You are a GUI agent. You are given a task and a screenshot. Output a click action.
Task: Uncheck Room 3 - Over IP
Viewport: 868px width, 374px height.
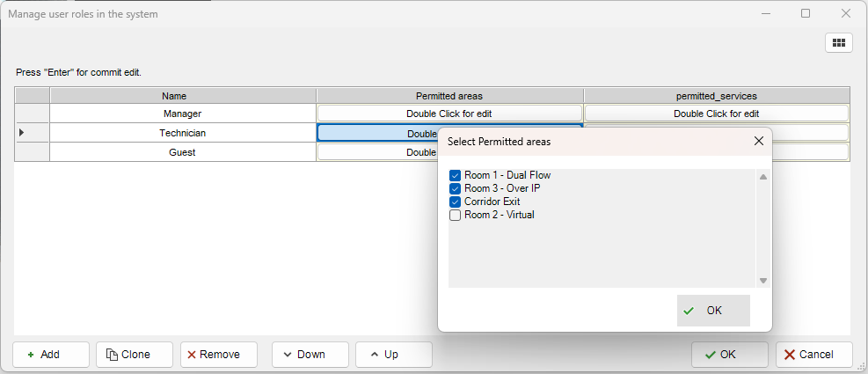point(455,188)
